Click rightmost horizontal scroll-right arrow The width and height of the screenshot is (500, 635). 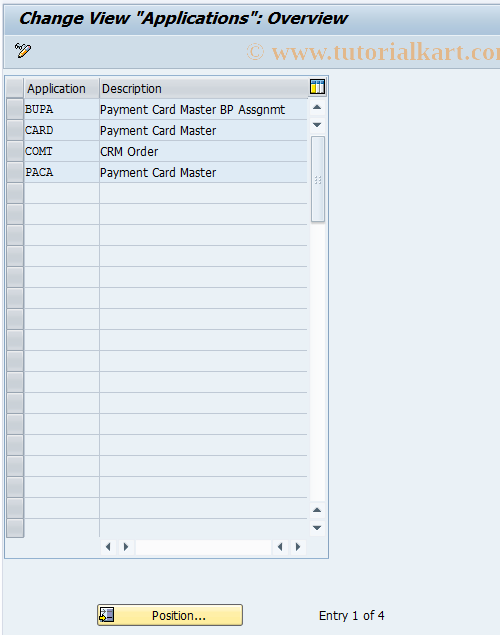click(298, 547)
